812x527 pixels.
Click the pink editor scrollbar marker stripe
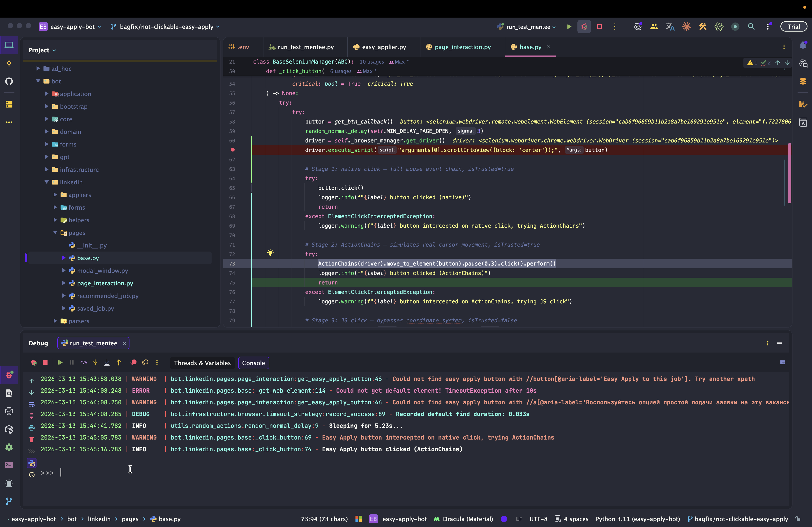point(789,173)
